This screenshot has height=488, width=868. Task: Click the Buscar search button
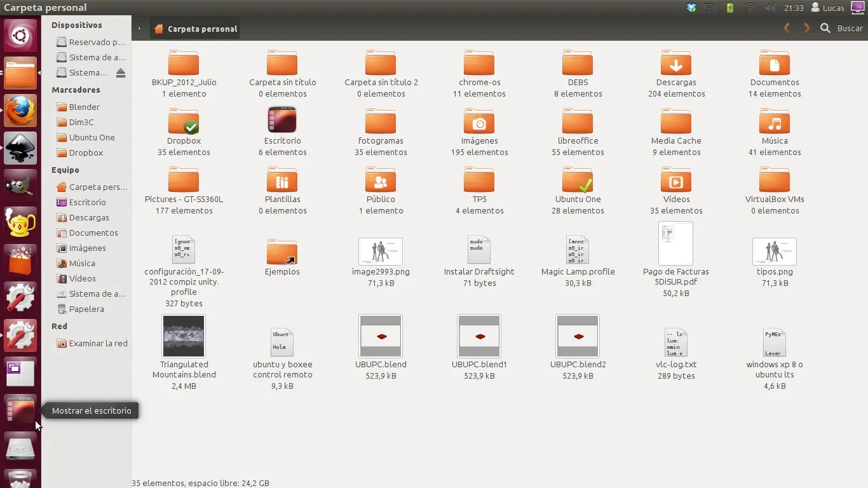[850, 29]
